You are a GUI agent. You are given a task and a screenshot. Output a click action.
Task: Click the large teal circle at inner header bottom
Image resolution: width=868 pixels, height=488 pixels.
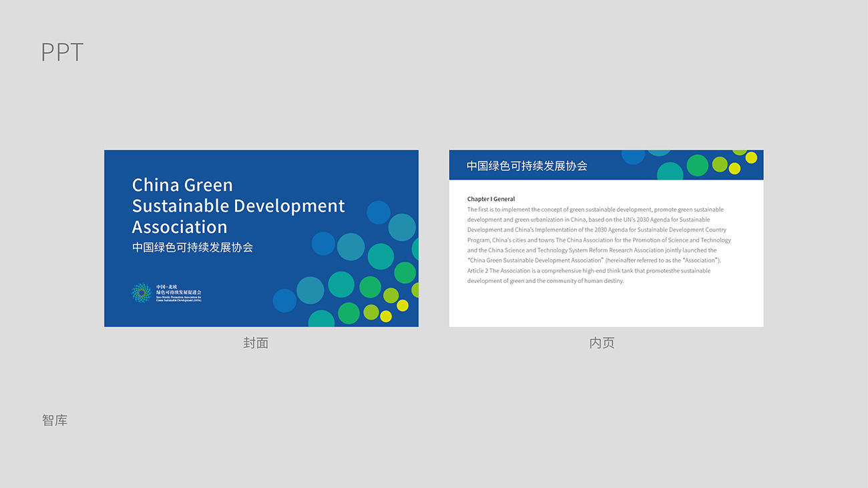pos(670,172)
